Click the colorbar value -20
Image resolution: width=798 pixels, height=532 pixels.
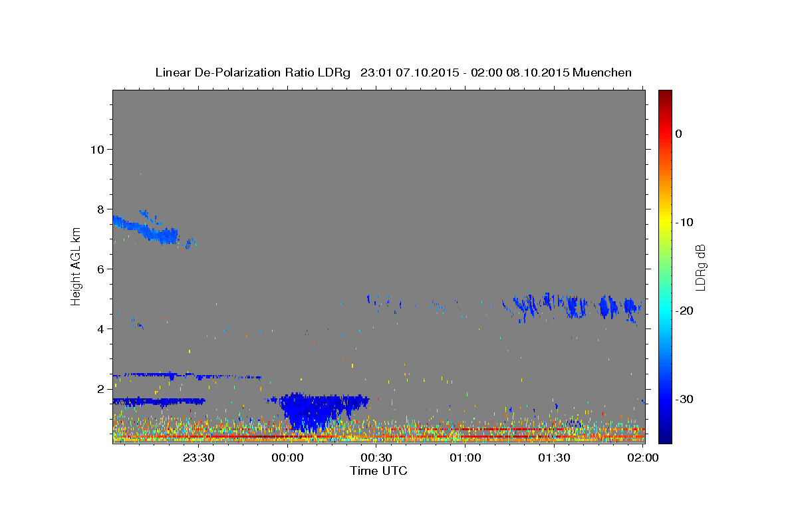pos(685,311)
